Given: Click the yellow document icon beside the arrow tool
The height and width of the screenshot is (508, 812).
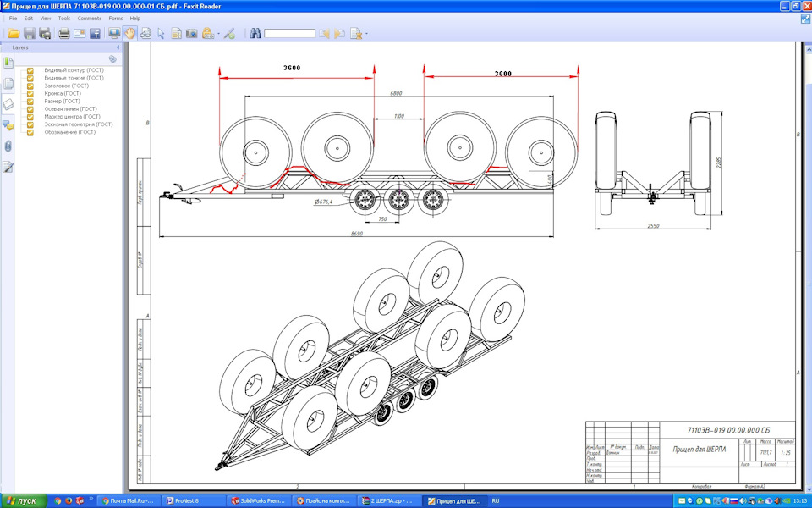Looking at the screenshot, I should (x=176, y=34).
